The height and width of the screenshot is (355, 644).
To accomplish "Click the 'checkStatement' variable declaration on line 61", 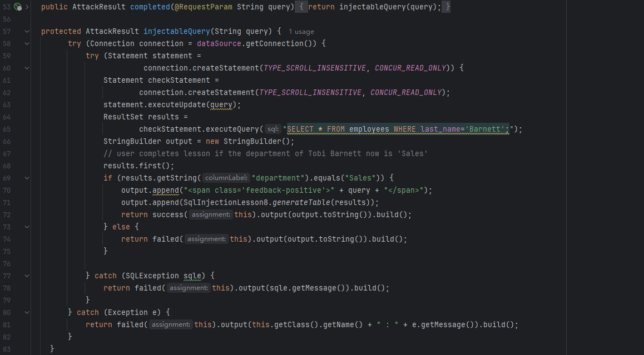I will coord(179,81).
